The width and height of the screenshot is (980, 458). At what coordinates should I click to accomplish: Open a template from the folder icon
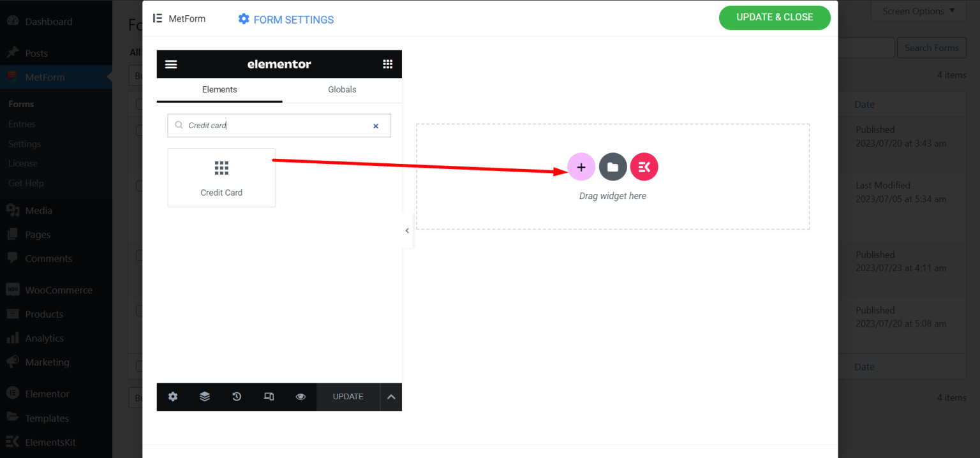pyautogui.click(x=612, y=166)
